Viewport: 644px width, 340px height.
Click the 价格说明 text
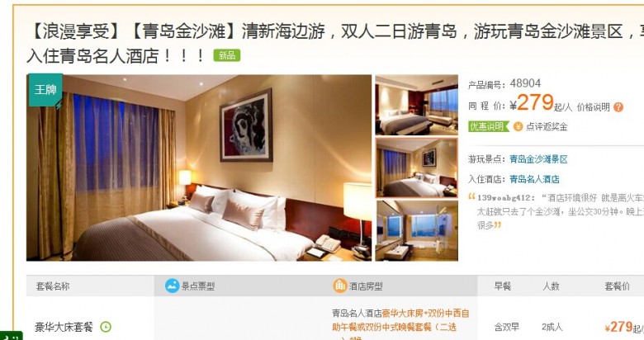[x=593, y=107]
